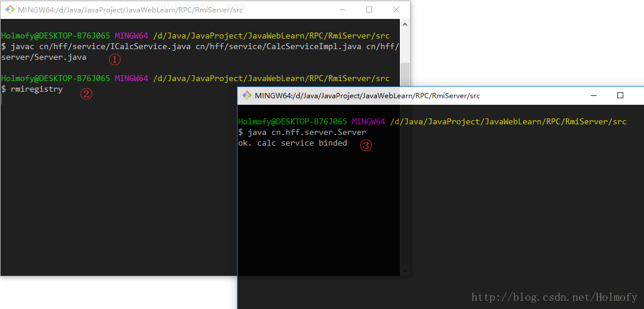Click the first Holmofy@DESKTOP-B76J065 prompt in back terminal
Screen dimensions: 644x309
coord(56,36)
